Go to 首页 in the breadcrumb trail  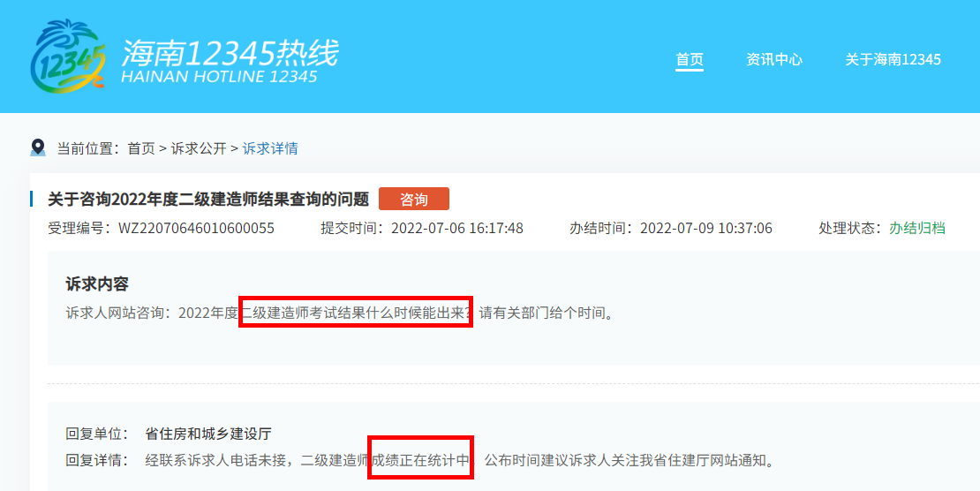(141, 148)
